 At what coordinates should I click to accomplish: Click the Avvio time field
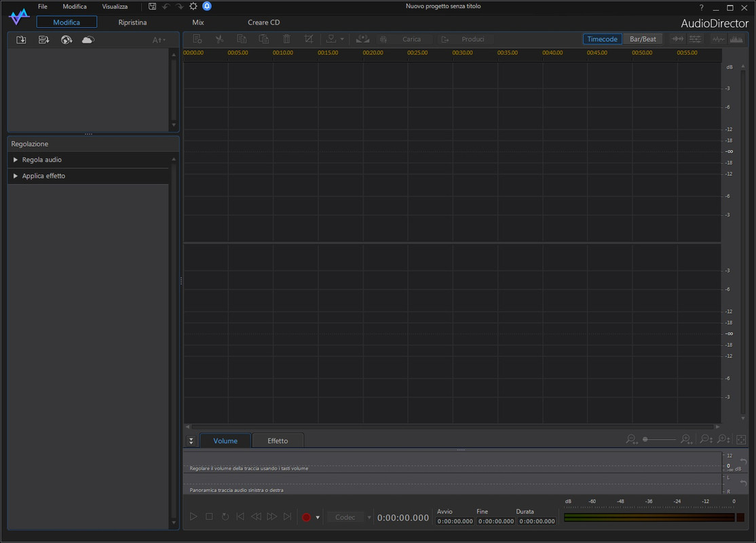(455, 521)
